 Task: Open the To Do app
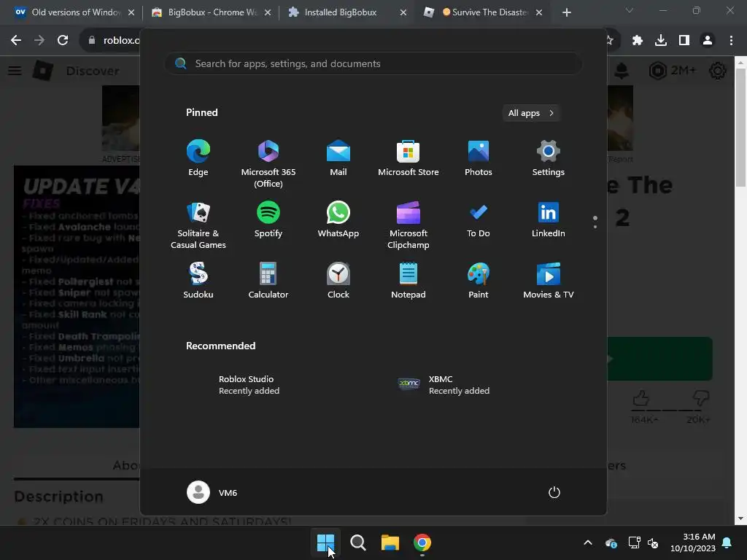tap(479, 219)
